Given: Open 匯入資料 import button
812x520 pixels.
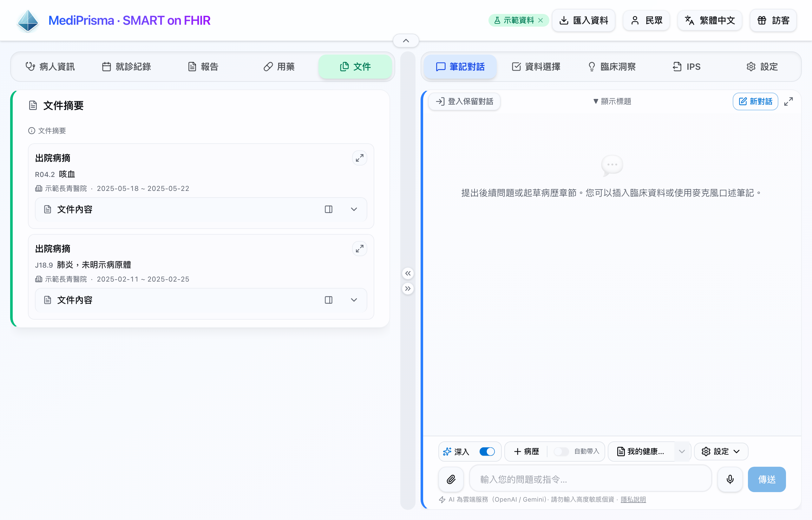Looking at the screenshot, I should tap(583, 20).
